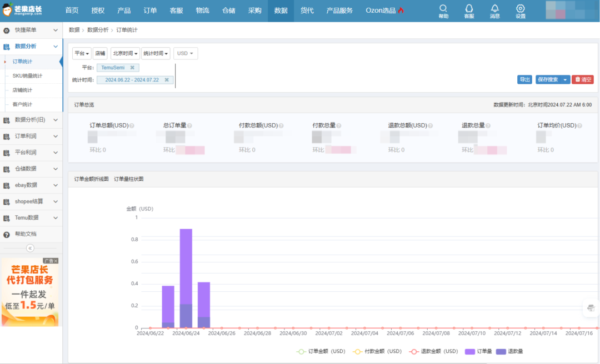Open the 北京时间 timezone dropdown
The width and height of the screenshot is (600, 364).
[x=125, y=53]
